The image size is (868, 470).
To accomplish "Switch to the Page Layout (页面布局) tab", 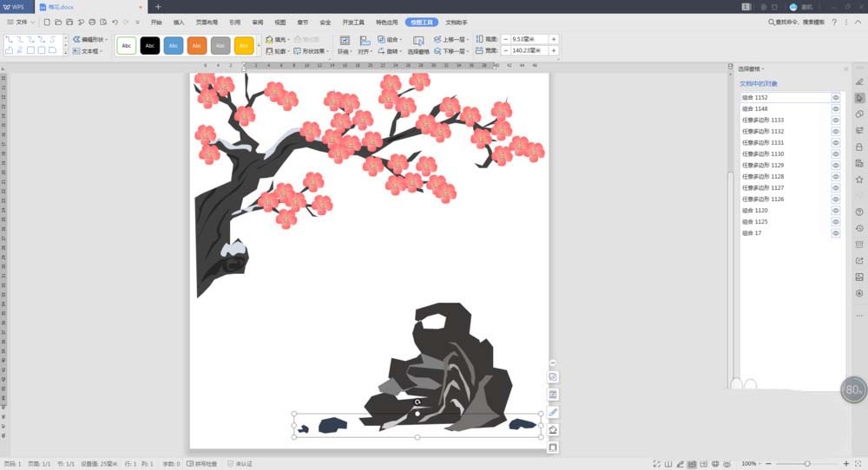I will pos(207,23).
